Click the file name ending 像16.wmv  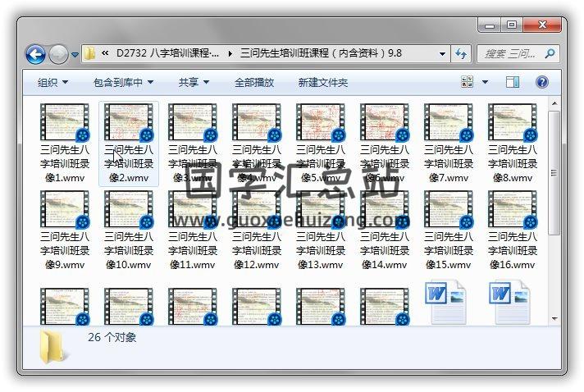[513, 251]
